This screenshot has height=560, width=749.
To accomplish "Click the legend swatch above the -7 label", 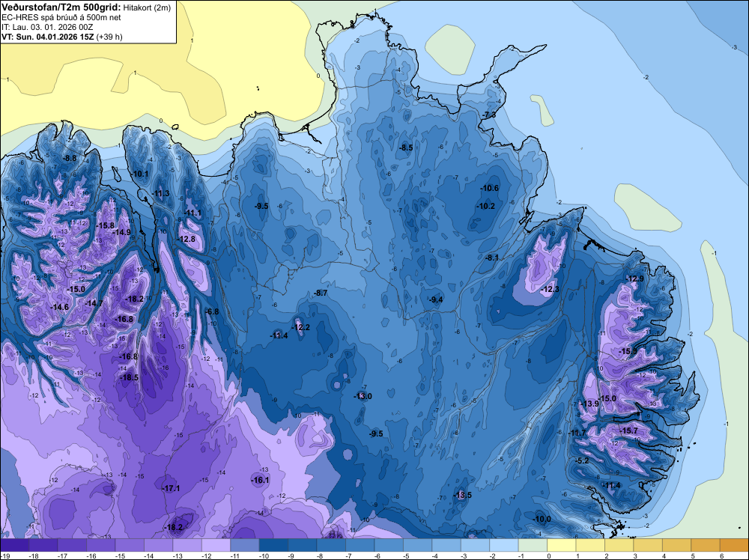I will coord(360,545).
